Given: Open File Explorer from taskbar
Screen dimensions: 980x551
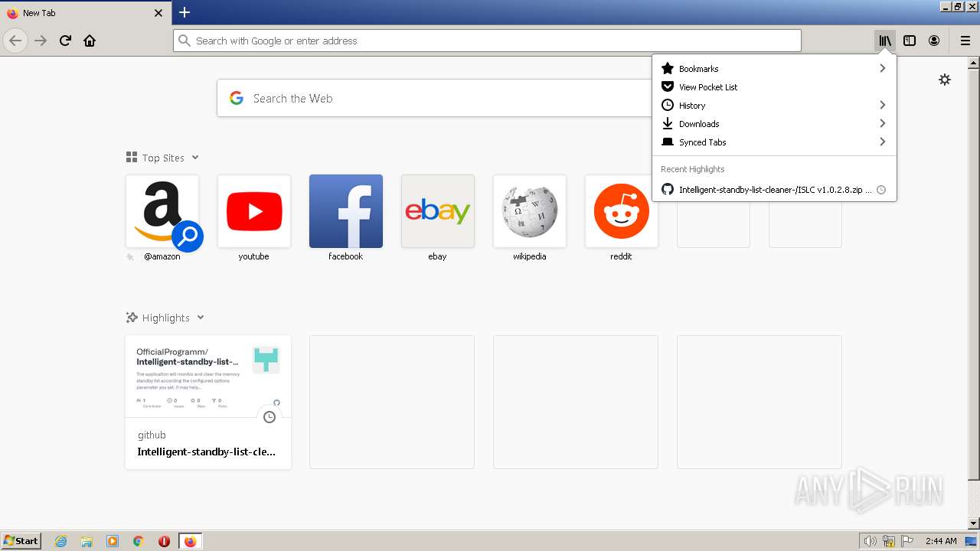Looking at the screenshot, I should point(87,541).
